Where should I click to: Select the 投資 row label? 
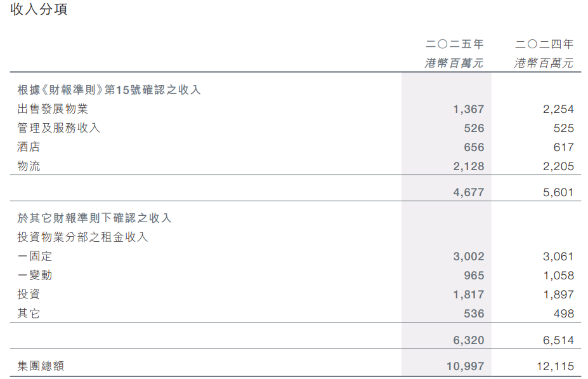[29, 294]
